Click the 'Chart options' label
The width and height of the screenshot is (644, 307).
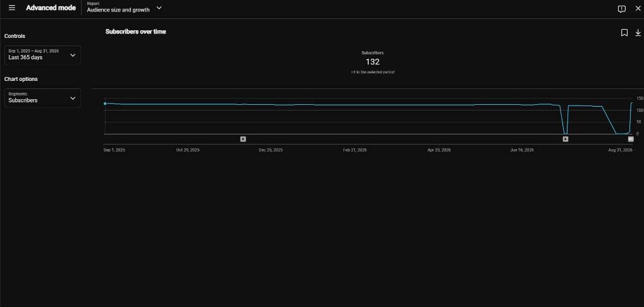21,79
